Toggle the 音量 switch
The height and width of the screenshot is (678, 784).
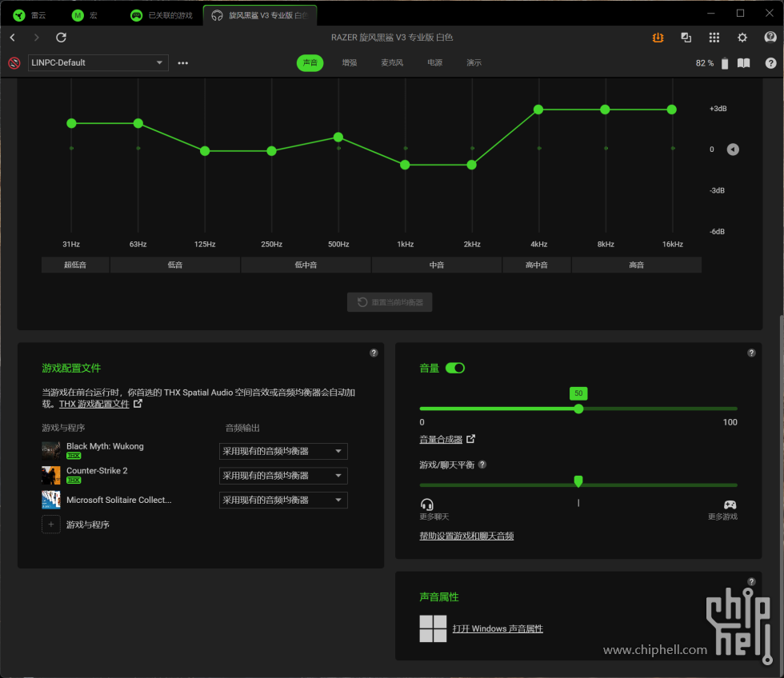[455, 369]
